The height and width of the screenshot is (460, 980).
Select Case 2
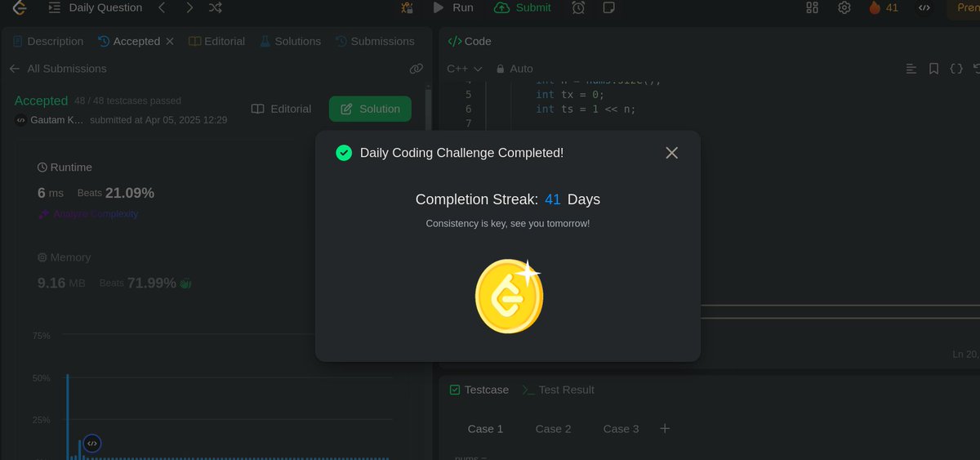[x=553, y=429]
